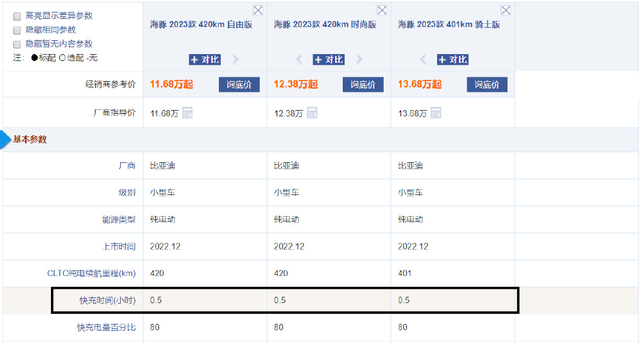Click the 能源类型 row label
This screenshot has height=344, width=644.
[x=119, y=219]
